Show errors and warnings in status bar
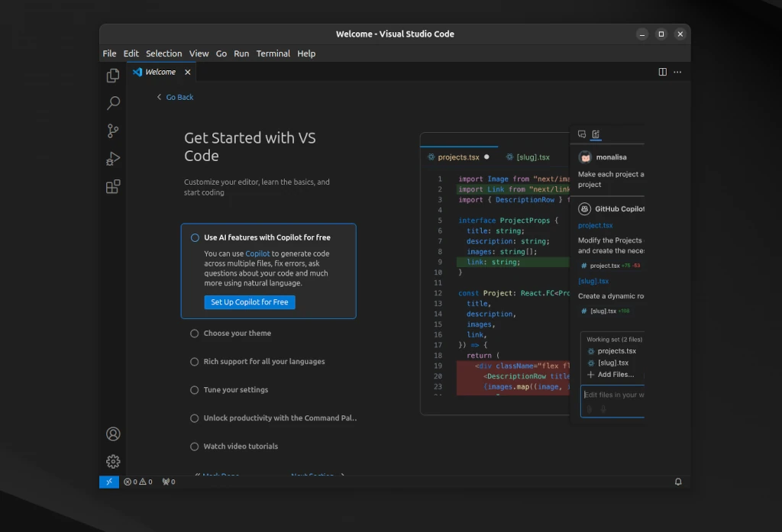 pos(138,482)
